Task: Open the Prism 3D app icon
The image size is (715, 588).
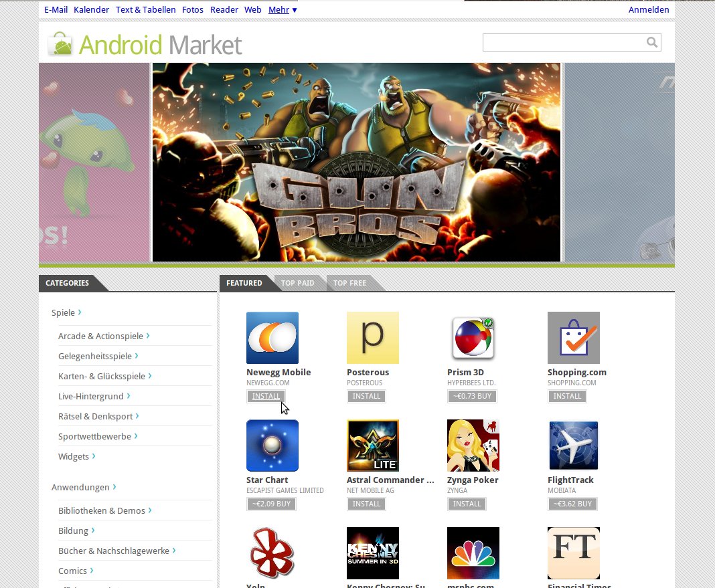Action: point(473,338)
